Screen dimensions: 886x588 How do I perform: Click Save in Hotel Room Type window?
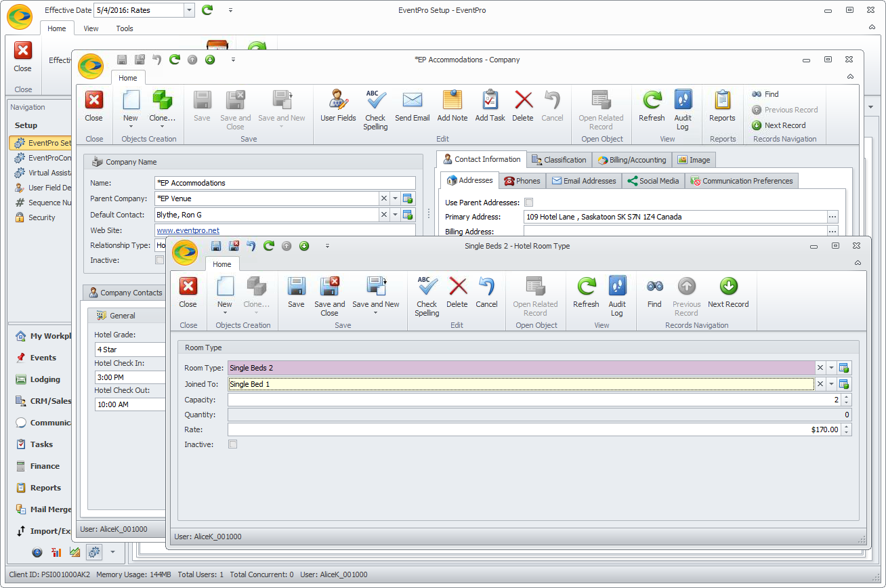coord(296,293)
